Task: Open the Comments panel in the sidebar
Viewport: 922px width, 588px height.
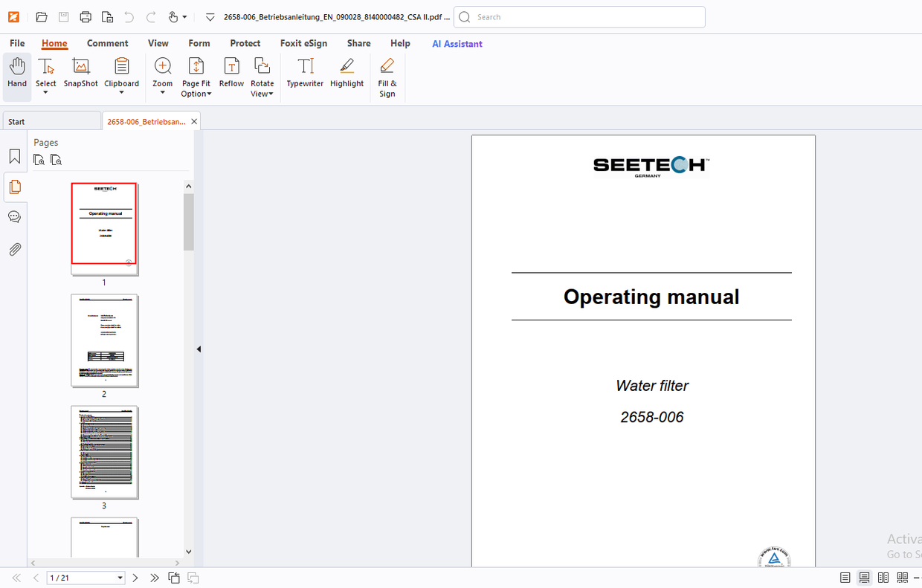Action: (15, 216)
